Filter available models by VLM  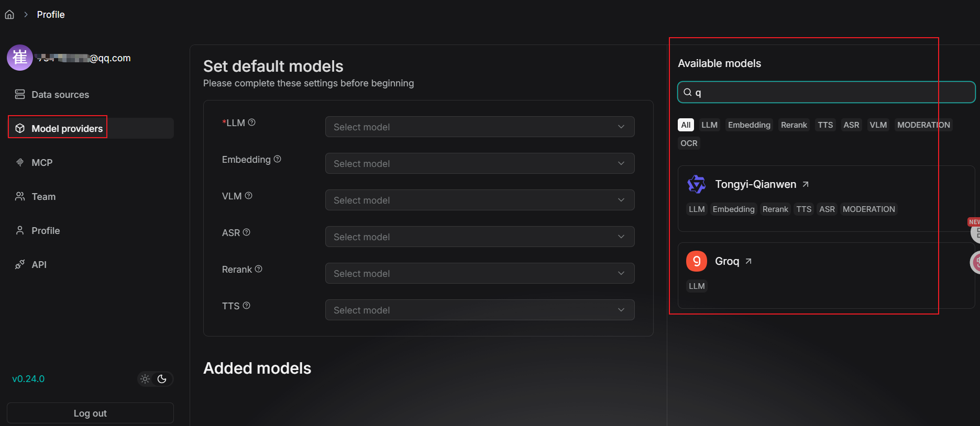pos(878,125)
